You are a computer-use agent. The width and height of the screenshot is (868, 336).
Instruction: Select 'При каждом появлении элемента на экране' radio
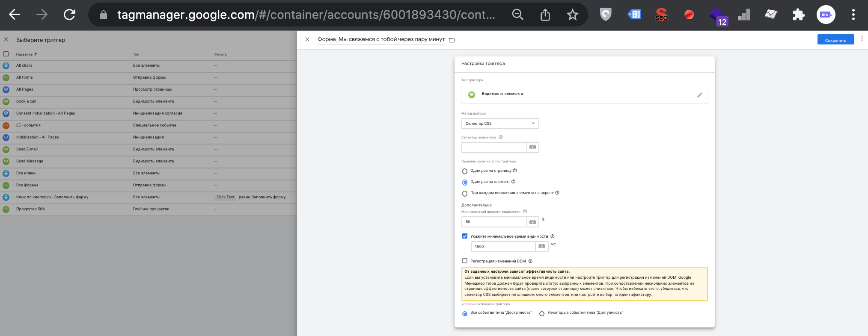pyautogui.click(x=465, y=193)
